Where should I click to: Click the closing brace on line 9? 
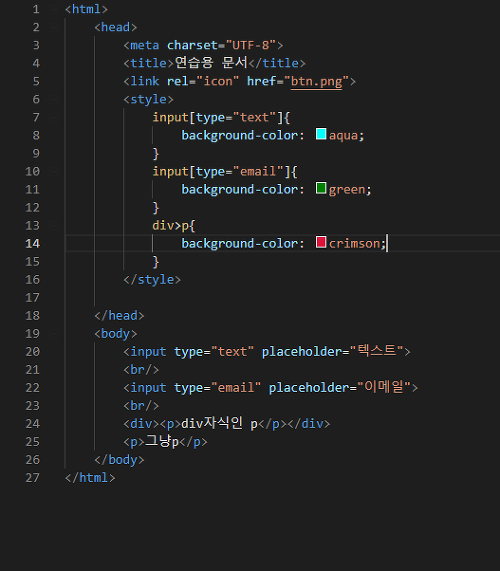point(156,153)
